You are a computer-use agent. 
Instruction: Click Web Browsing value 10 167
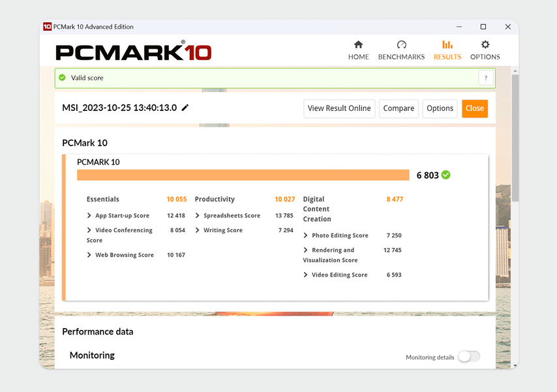(x=176, y=255)
